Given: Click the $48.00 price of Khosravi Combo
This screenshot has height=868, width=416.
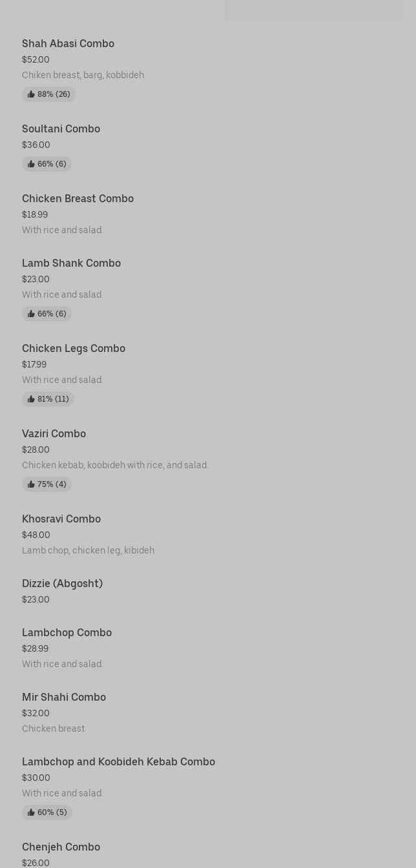Looking at the screenshot, I should (36, 535).
